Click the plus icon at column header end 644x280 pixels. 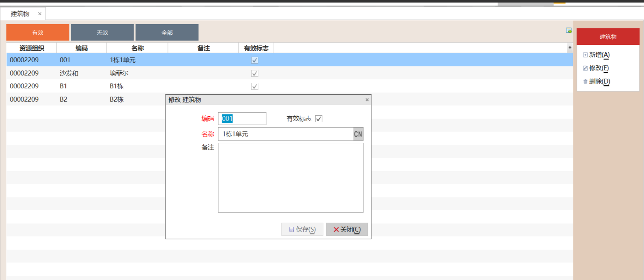point(569,48)
